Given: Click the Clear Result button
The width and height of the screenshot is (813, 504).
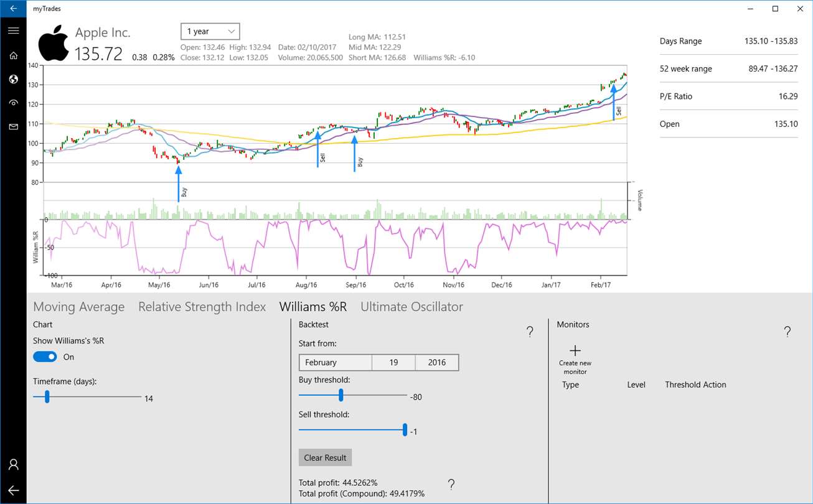Looking at the screenshot, I should pyautogui.click(x=325, y=457).
